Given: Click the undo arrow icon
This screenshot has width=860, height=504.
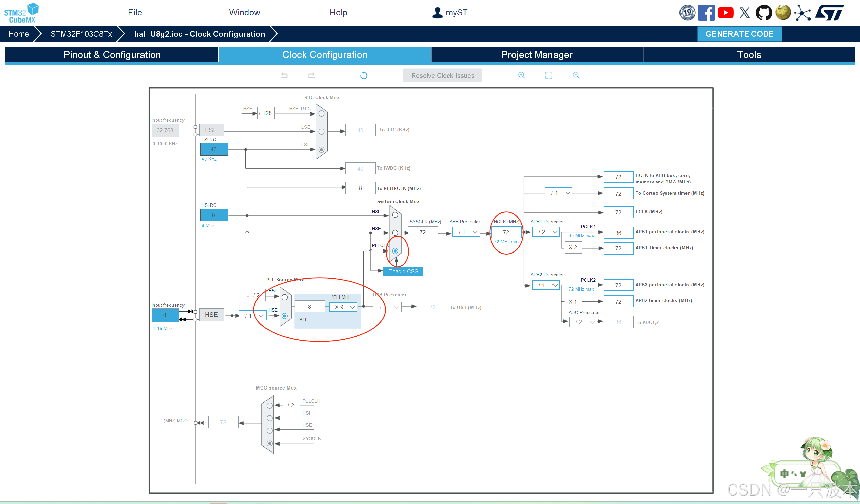Looking at the screenshot, I should 284,75.
